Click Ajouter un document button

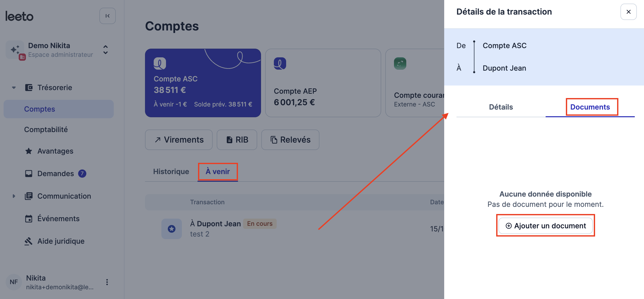pos(546,226)
